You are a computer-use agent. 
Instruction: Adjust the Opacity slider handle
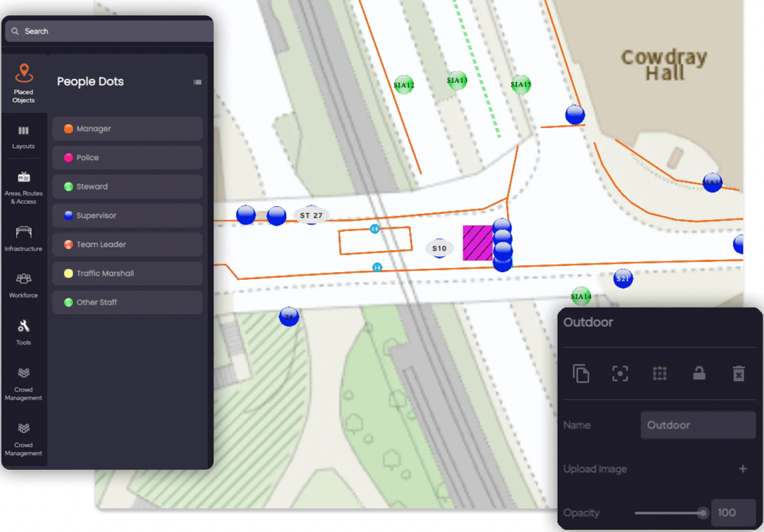(x=702, y=513)
